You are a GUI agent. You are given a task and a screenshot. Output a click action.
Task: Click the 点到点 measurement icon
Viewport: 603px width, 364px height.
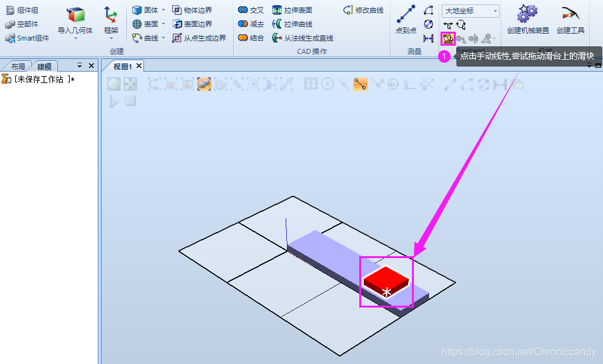click(x=406, y=14)
